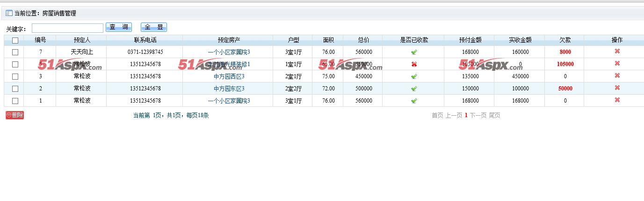
Task: Go to 首页 first page
Action: (x=437, y=115)
